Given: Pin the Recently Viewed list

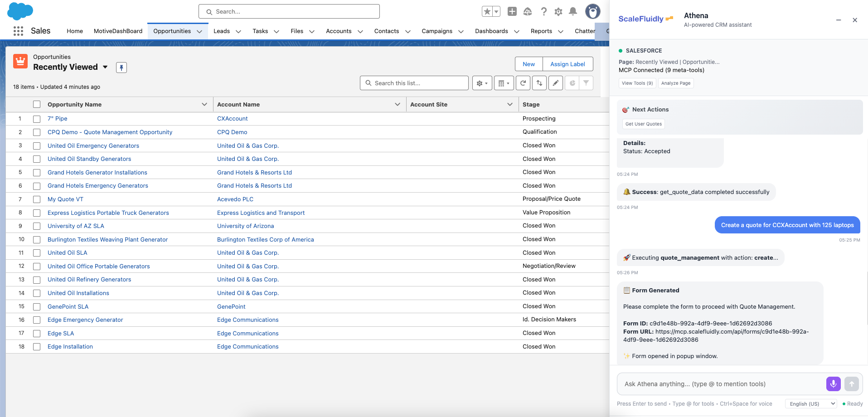Looking at the screenshot, I should (x=121, y=67).
